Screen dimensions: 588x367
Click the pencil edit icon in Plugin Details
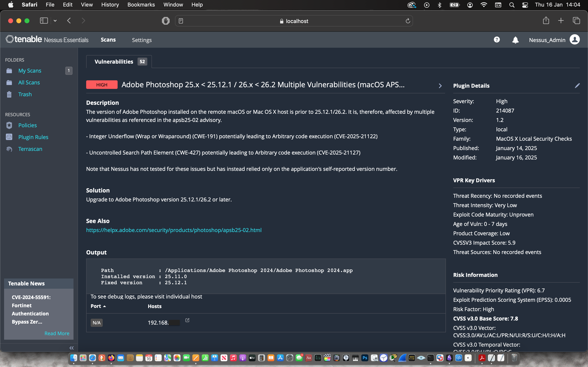(577, 85)
